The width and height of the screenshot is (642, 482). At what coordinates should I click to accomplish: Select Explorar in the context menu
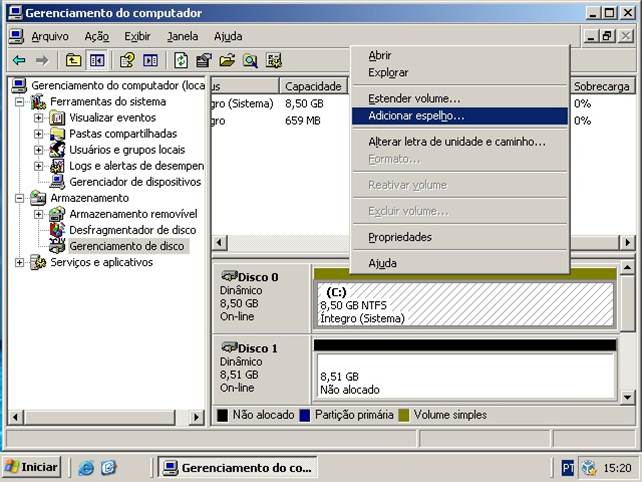pos(460,72)
